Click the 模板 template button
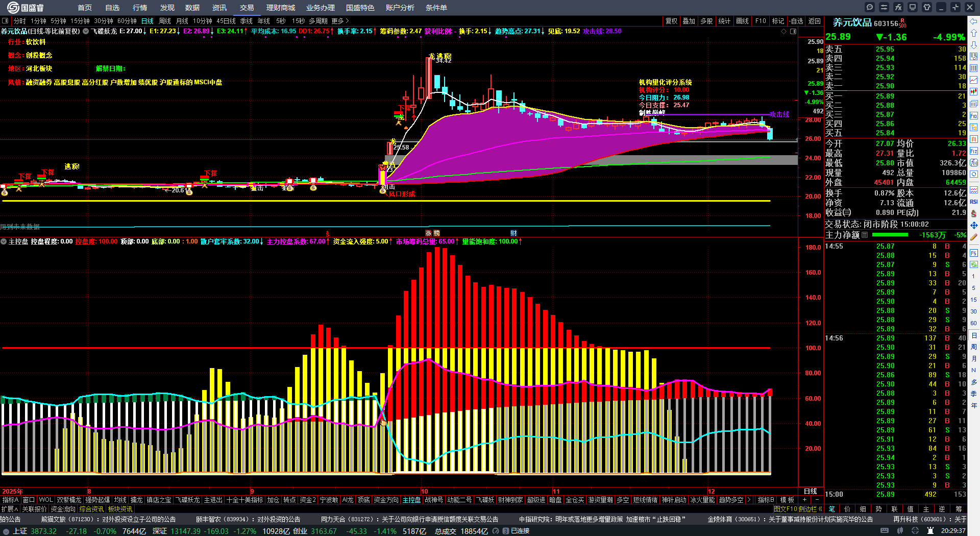The height and width of the screenshot is (536, 980). point(787,500)
